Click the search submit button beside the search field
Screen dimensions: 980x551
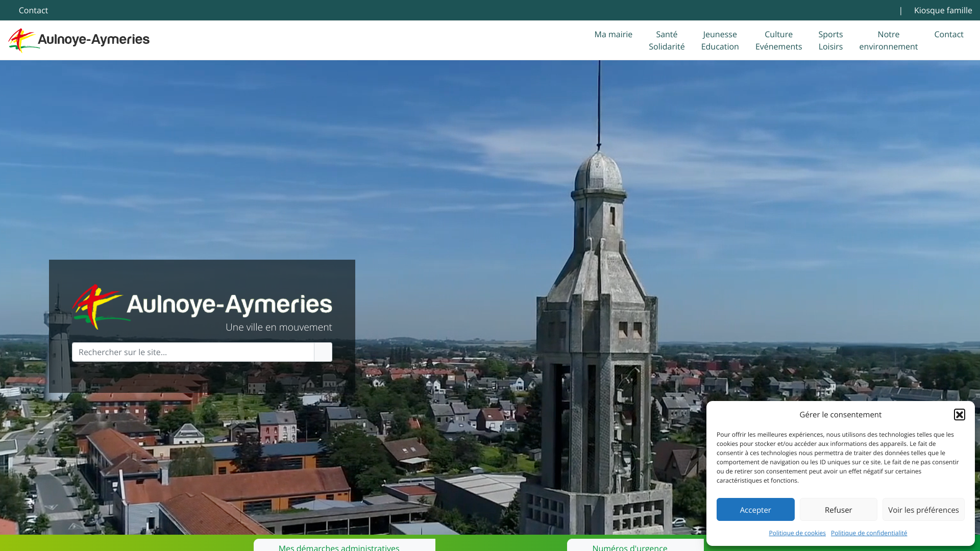323,352
